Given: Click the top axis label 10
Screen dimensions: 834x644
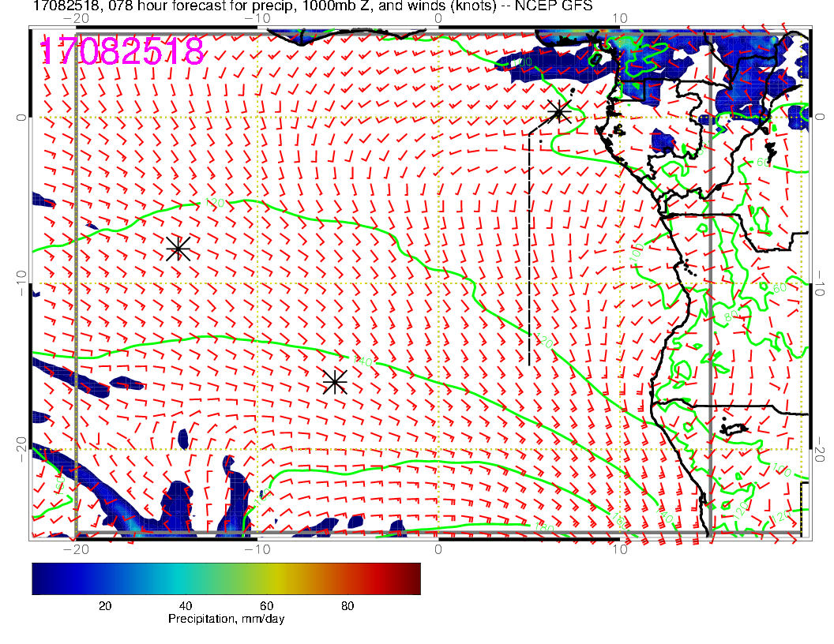Looking at the screenshot, I should pyautogui.click(x=620, y=17).
